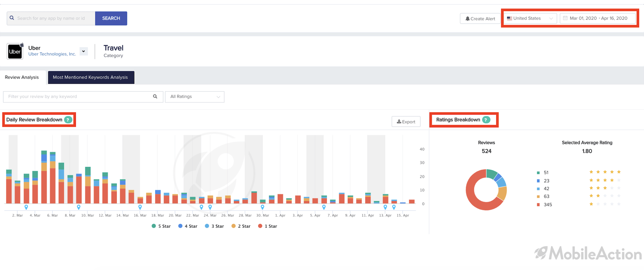The image size is (644, 270).
Task: Open the Mar 01 – Apr 16 date picker
Action: (x=598, y=18)
